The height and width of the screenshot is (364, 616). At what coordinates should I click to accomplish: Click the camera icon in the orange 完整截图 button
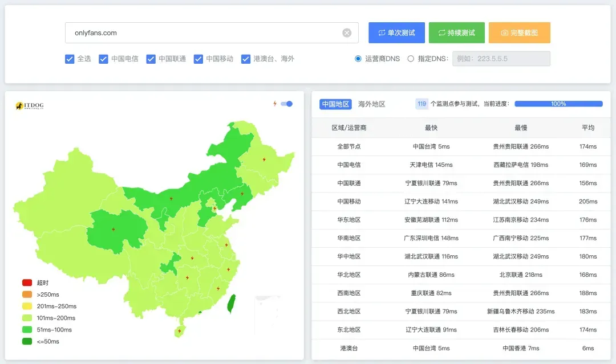point(505,33)
